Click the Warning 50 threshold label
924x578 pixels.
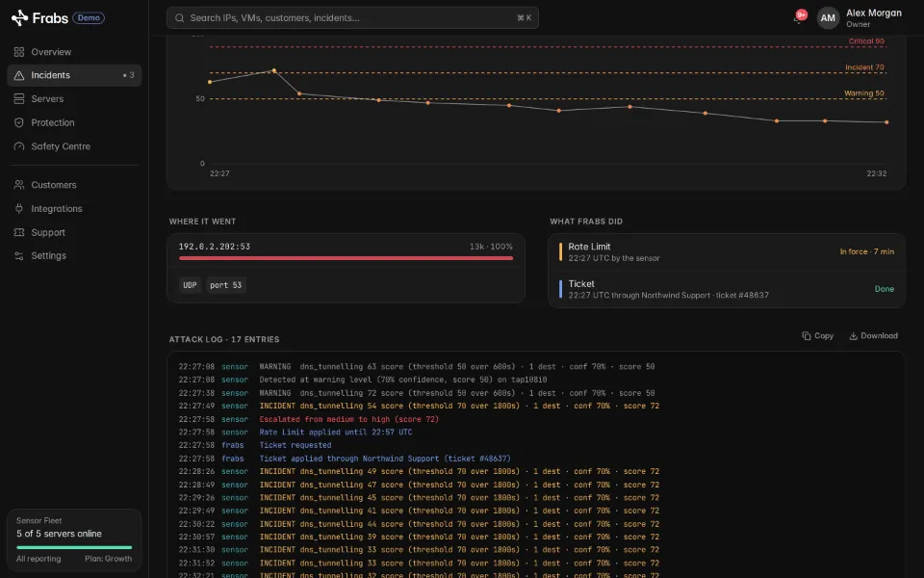[864, 93]
